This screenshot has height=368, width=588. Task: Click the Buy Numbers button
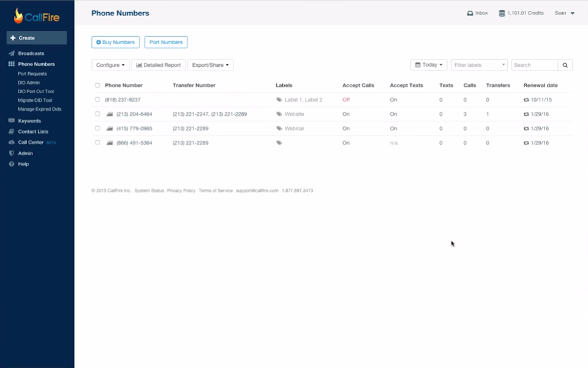click(x=115, y=42)
